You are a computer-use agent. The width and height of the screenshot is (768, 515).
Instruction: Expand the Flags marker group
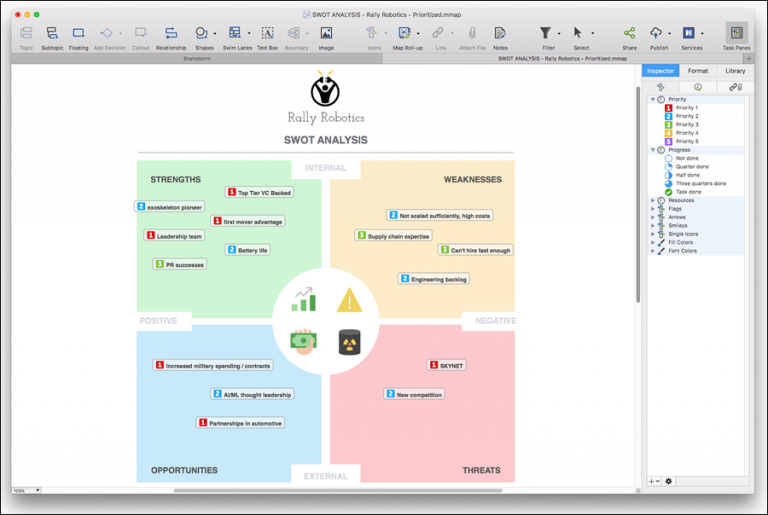653,209
